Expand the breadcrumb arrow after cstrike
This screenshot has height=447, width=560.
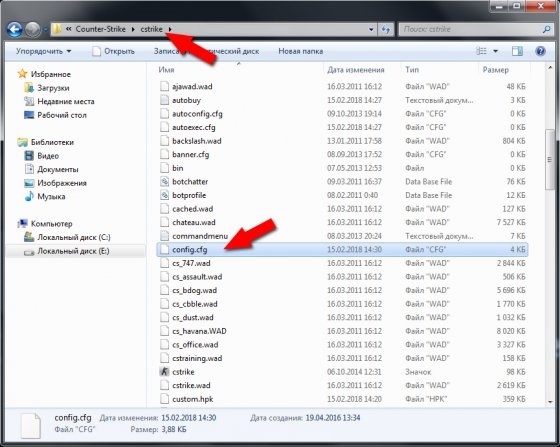pos(170,29)
